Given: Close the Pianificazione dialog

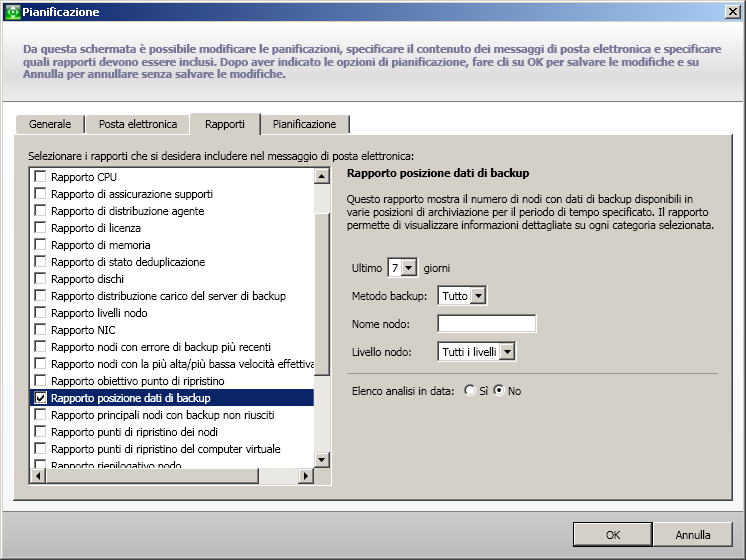Looking at the screenshot, I should pyautogui.click(x=732, y=12).
